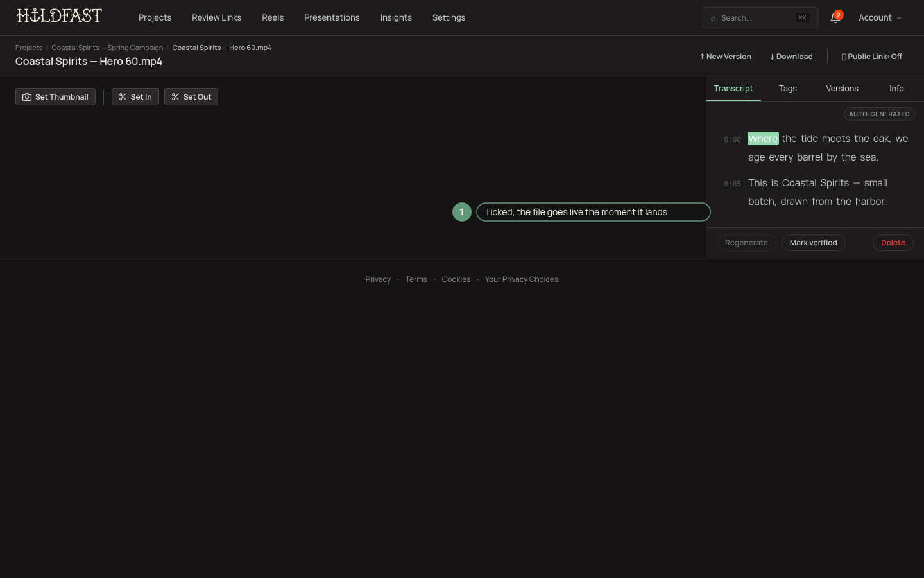
Task: Open the Cookies footer link
Action: [x=456, y=279]
